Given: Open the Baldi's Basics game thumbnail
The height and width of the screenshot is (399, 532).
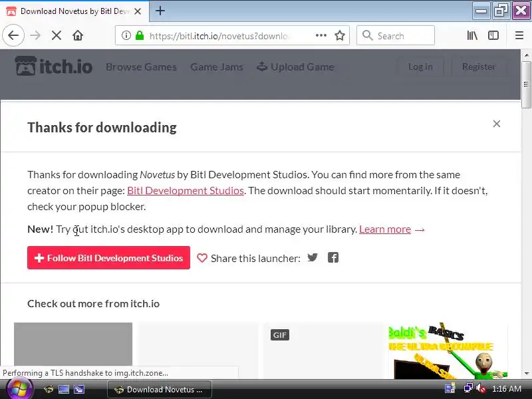Looking at the screenshot, I should click(448, 350).
